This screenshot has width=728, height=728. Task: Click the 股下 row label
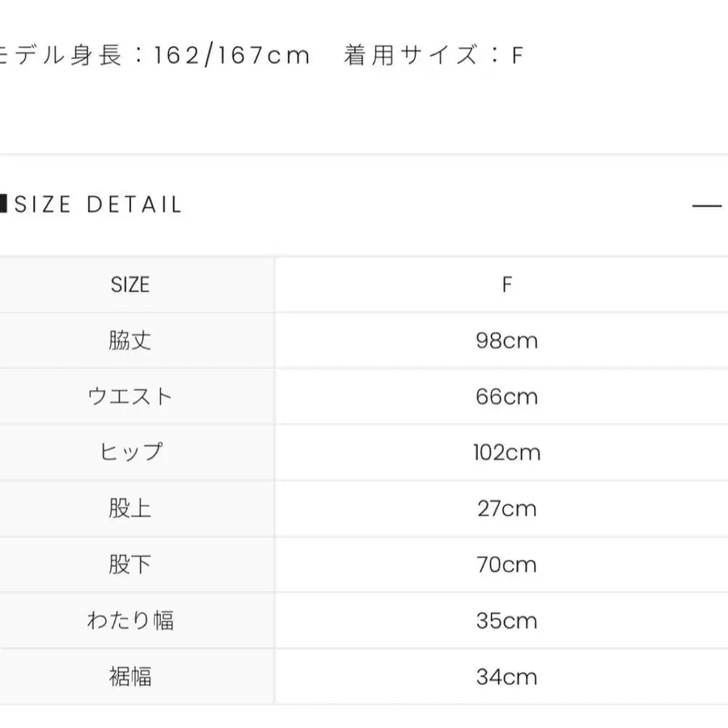coord(129,564)
